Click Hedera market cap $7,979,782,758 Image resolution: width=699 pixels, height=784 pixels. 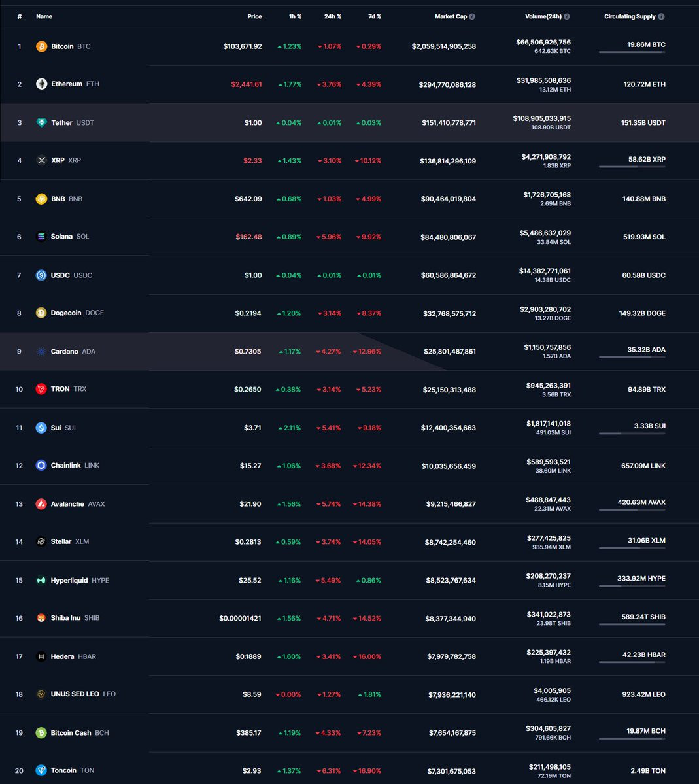pos(451,657)
